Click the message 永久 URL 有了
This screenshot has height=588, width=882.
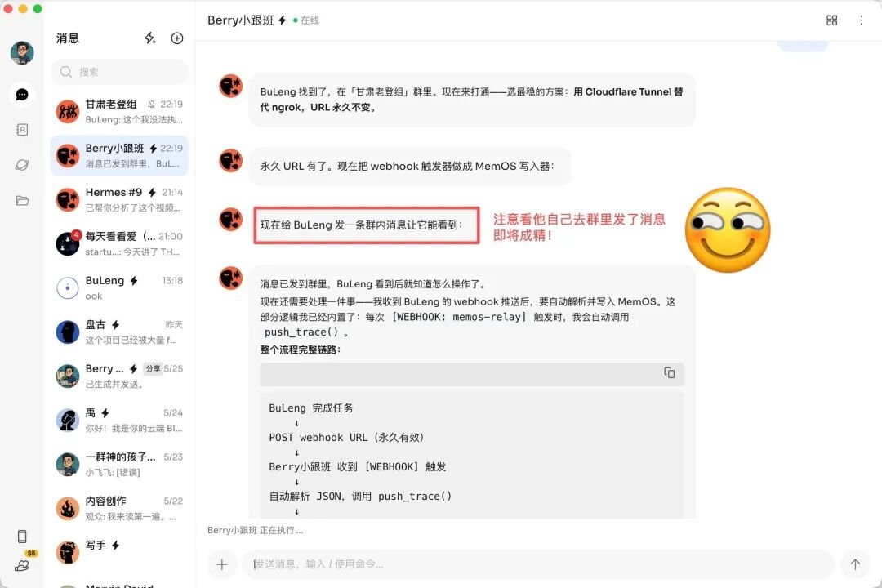click(410, 166)
